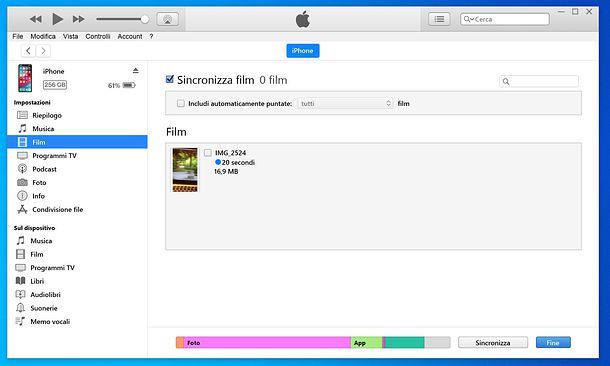Open AirPlay output options
This screenshot has height=366, width=610.
click(168, 19)
